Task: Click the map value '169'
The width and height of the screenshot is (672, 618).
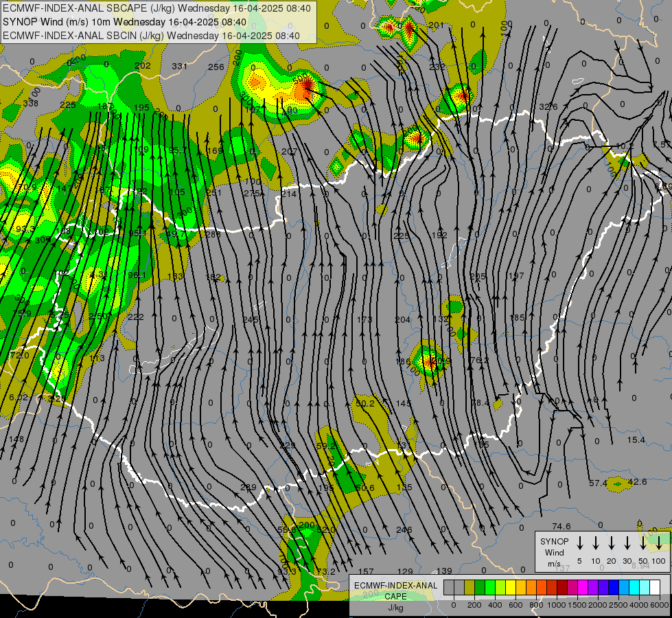Action: 215,150
